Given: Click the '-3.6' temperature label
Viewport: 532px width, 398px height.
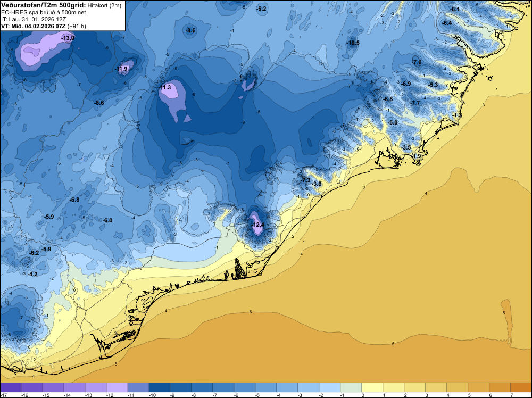Looking at the screenshot, I should pos(316,184).
